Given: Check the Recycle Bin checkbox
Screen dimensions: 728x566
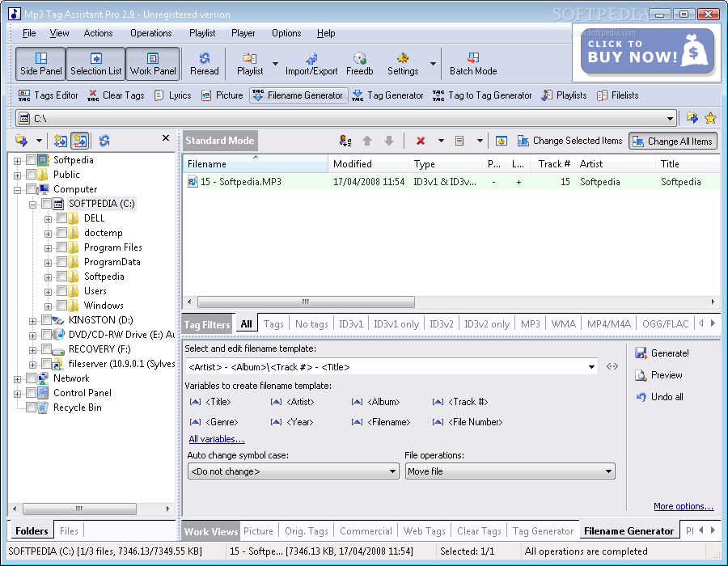Looking at the screenshot, I should click(x=31, y=408).
